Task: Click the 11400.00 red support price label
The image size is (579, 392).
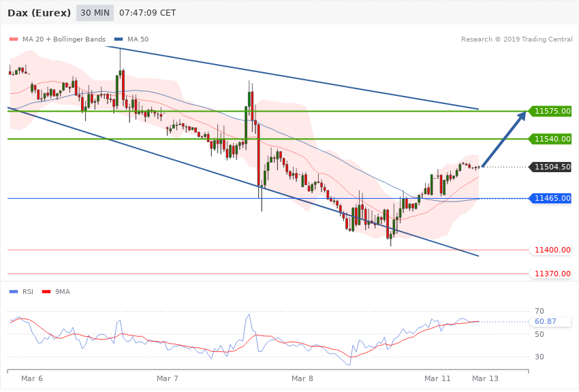Action: click(x=550, y=250)
